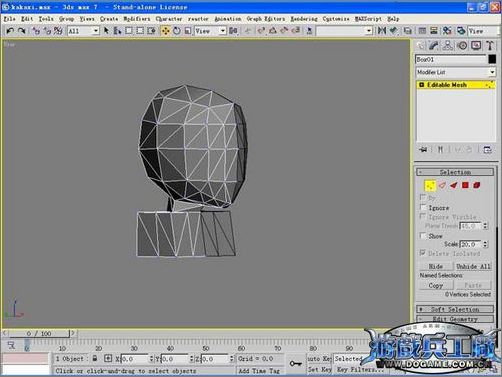Click the Unhide All button

(x=473, y=266)
